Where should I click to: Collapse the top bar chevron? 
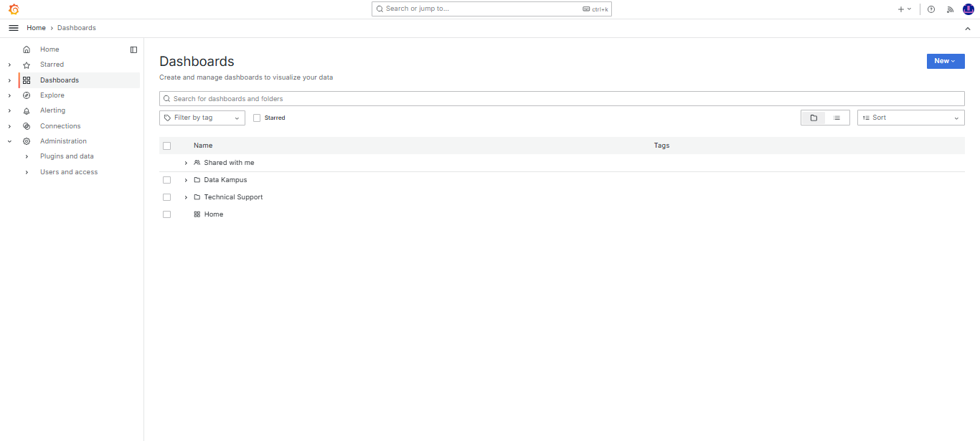967,28
